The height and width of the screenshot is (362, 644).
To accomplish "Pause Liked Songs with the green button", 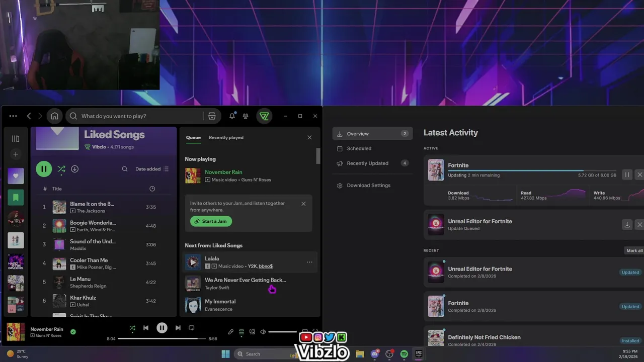I will click(44, 169).
